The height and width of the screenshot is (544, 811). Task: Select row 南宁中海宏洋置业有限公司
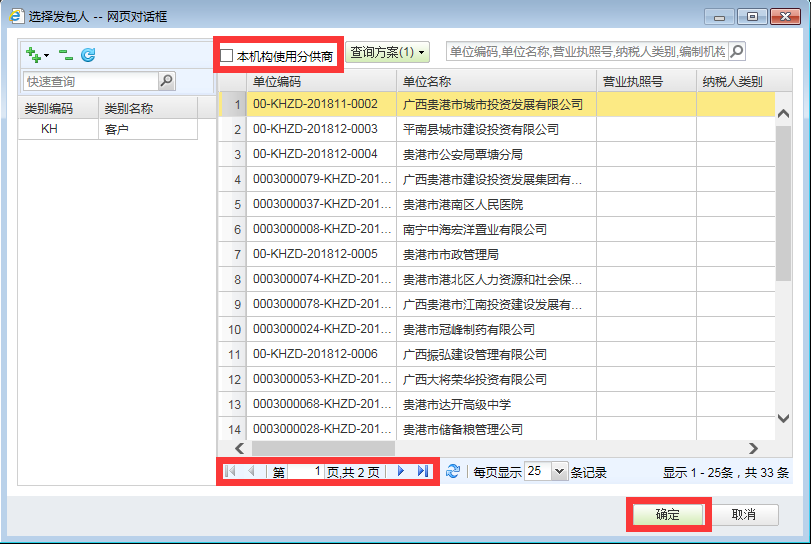click(x=497, y=229)
